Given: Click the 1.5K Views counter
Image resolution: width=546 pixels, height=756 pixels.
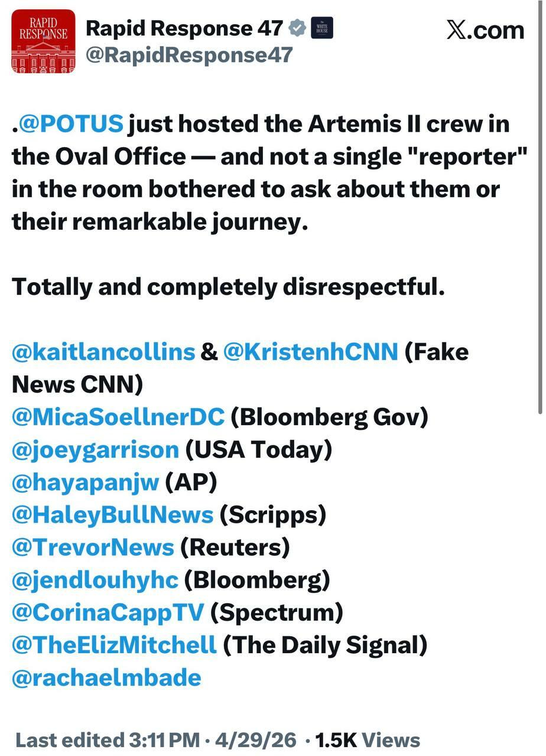Looking at the screenshot, I should point(368,740).
